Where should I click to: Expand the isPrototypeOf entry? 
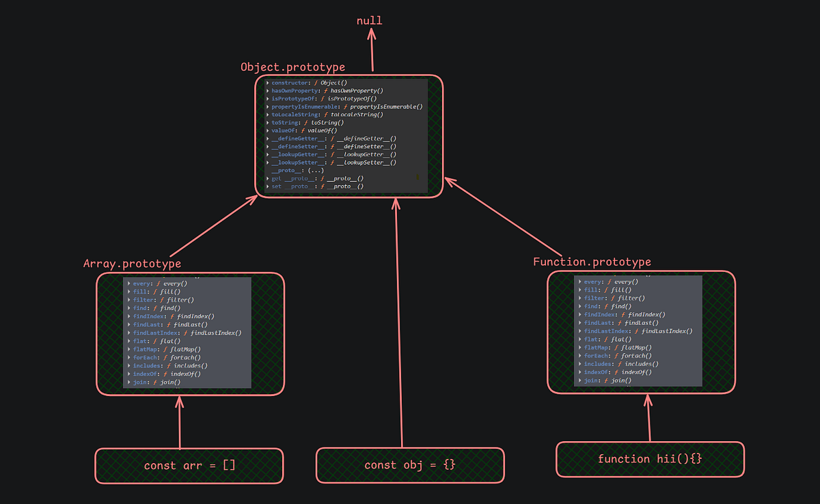267,98
